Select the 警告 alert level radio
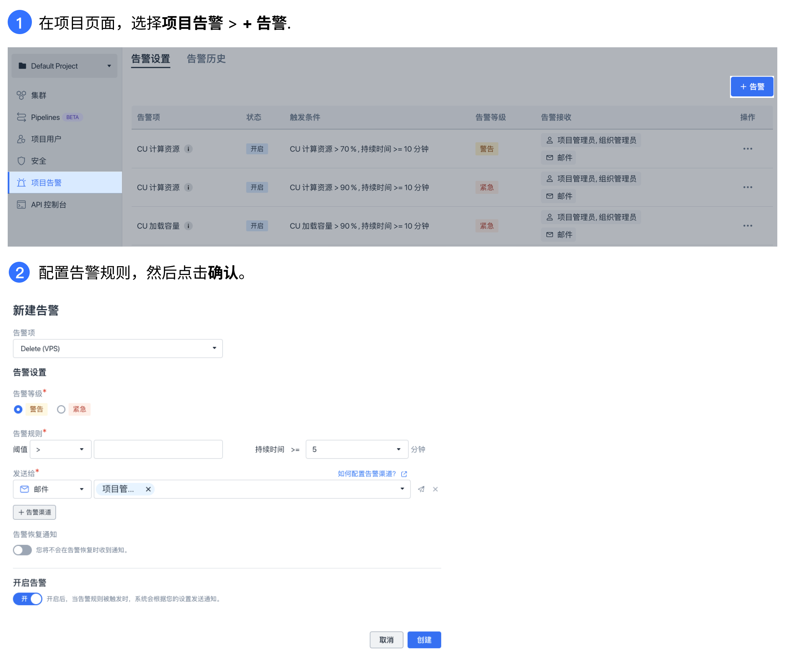Viewport: 785px width, 672px height. 18,410
